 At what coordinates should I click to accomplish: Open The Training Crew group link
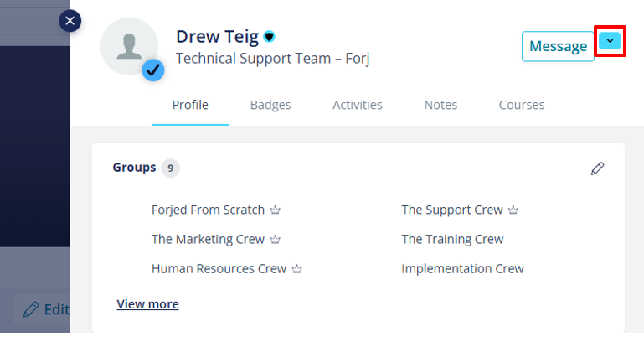pyautogui.click(x=452, y=240)
